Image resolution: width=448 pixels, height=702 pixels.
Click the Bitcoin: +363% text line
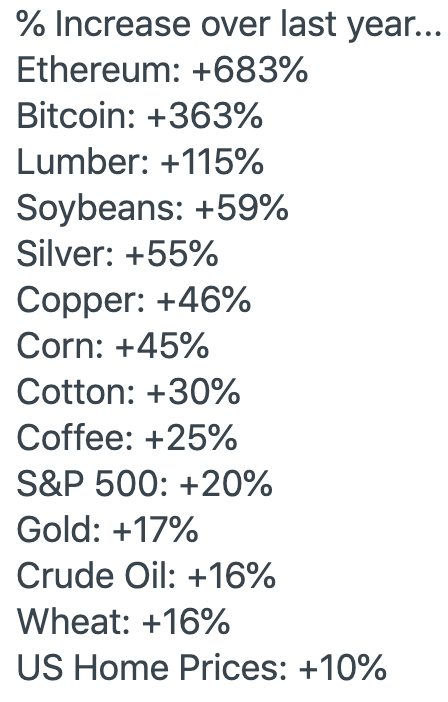click(x=140, y=116)
